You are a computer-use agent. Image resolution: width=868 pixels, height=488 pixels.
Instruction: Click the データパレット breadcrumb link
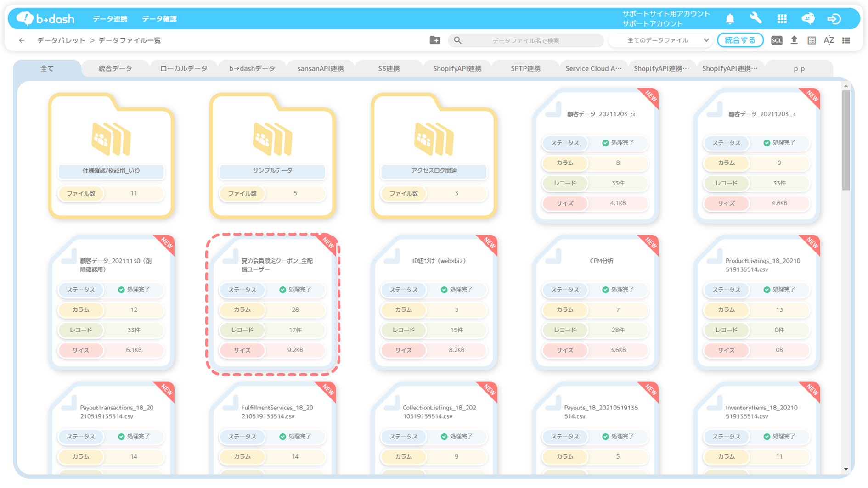coord(62,40)
